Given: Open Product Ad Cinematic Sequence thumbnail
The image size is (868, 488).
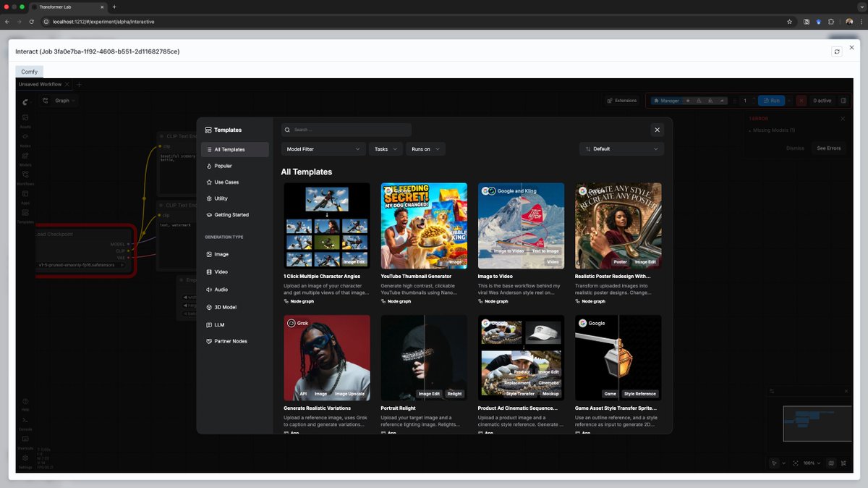Looking at the screenshot, I should (x=521, y=358).
